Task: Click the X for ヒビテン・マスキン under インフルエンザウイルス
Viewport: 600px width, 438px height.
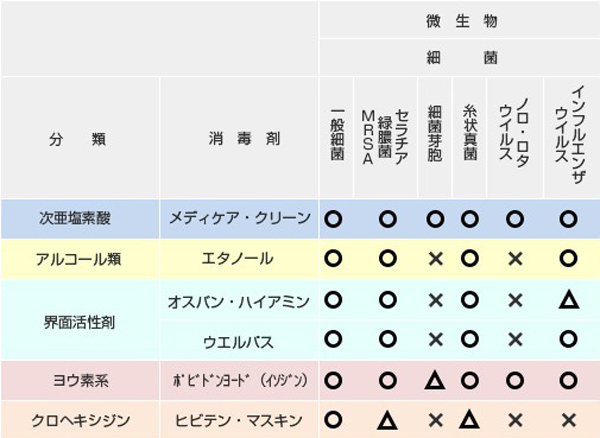Action: pos(569,420)
